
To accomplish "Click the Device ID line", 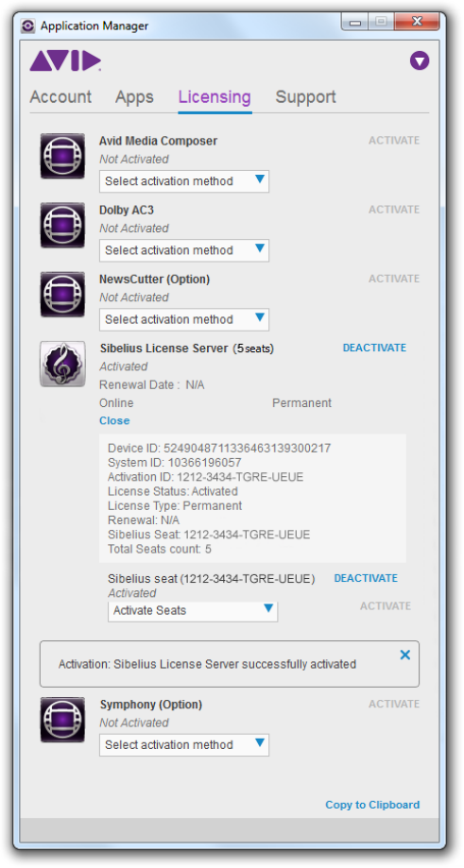I will [x=219, y=449].
